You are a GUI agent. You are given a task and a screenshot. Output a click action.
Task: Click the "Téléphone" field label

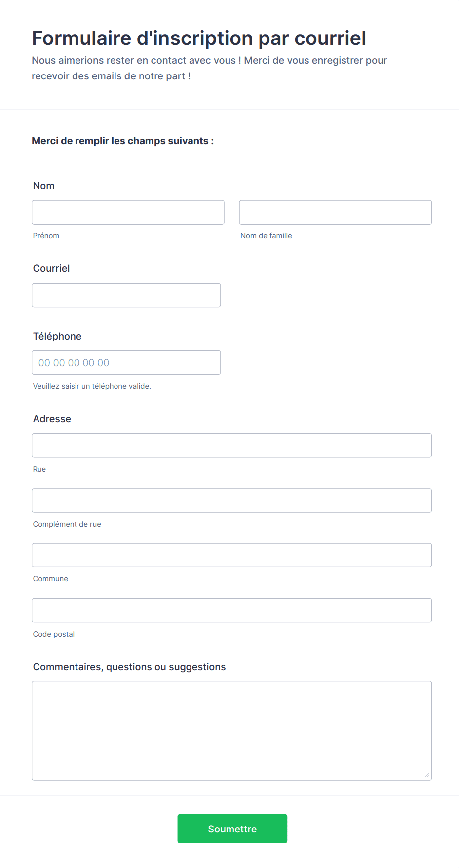coord(57,336)
